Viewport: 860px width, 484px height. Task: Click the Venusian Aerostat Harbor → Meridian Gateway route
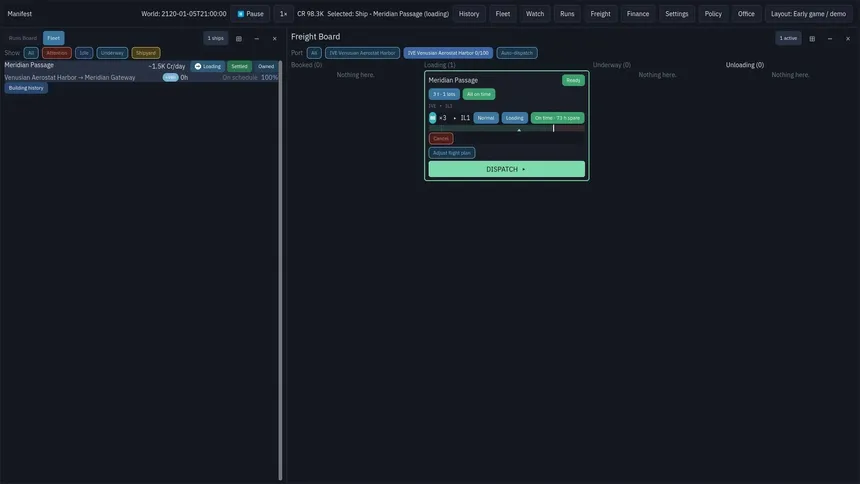pyautogui.click(x=70, y=77)
